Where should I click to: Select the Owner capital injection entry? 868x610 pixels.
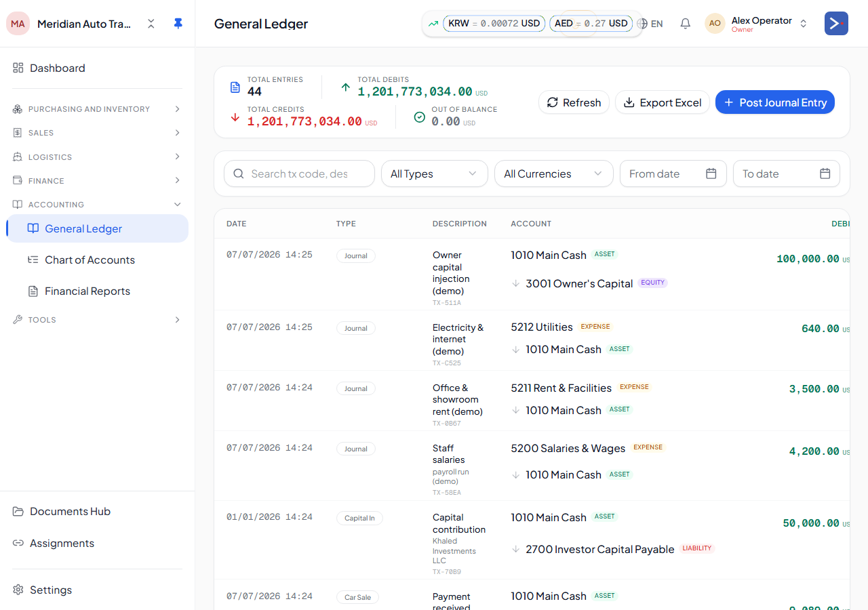[532, 274]
